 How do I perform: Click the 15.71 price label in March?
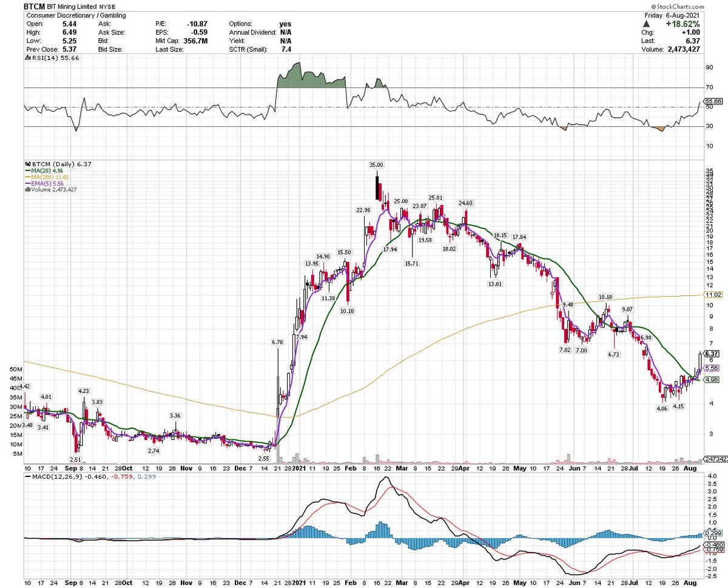click(412, 263)
